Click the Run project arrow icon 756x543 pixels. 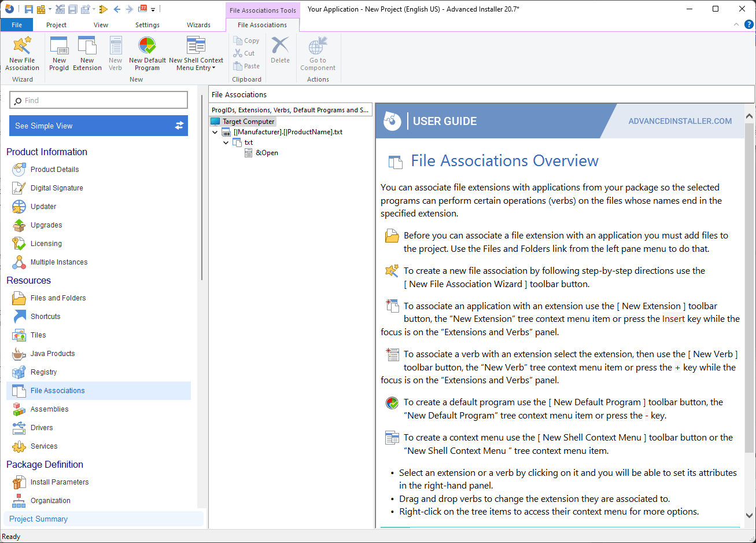[103, 9]
